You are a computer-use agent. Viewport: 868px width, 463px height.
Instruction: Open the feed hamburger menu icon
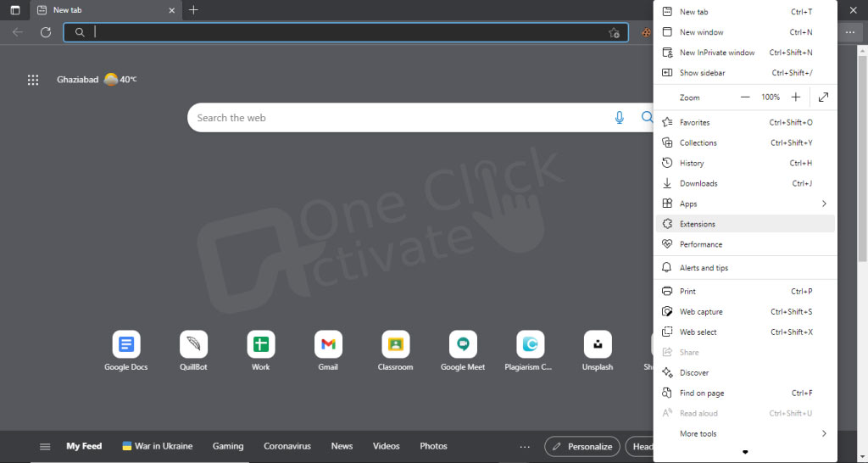coord(46,446)
